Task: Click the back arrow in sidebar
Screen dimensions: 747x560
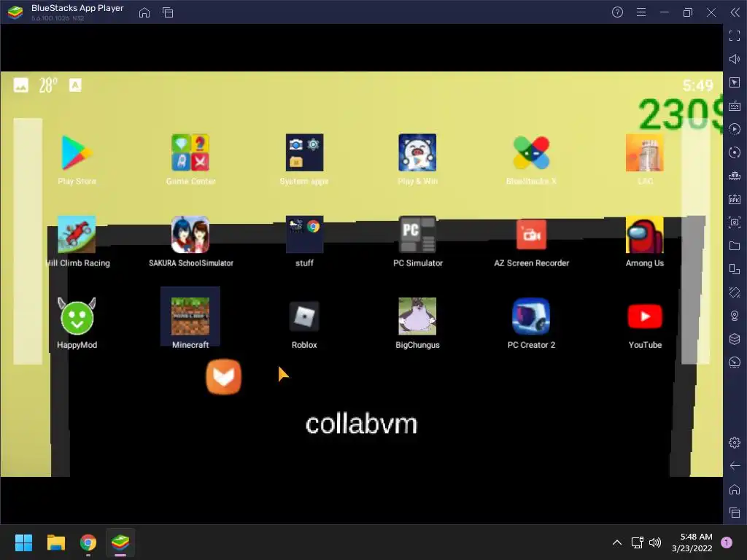Action: click(735, 466)
